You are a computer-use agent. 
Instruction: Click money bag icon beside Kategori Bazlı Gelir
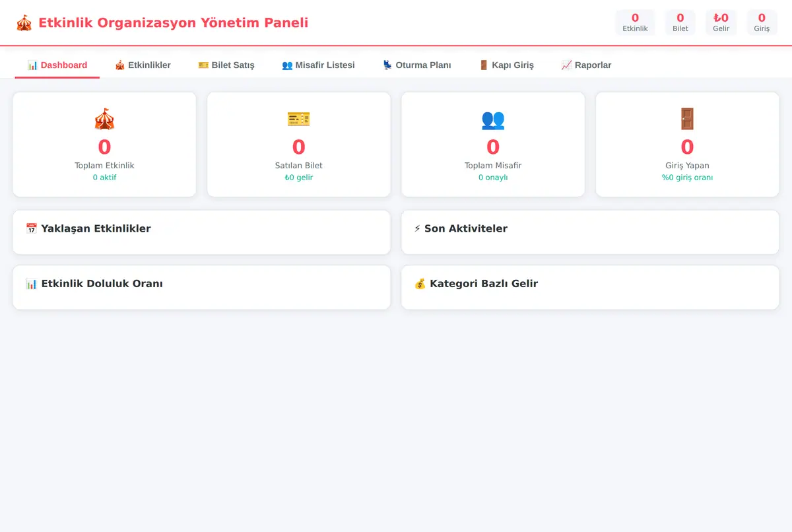coord(420,284)
